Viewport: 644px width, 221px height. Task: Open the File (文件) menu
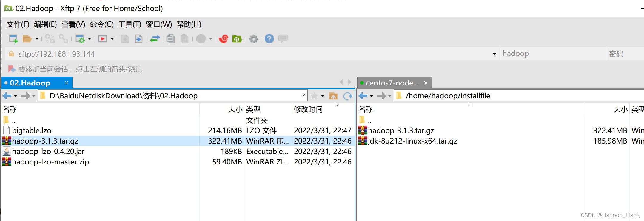click(x=18, y=24)
